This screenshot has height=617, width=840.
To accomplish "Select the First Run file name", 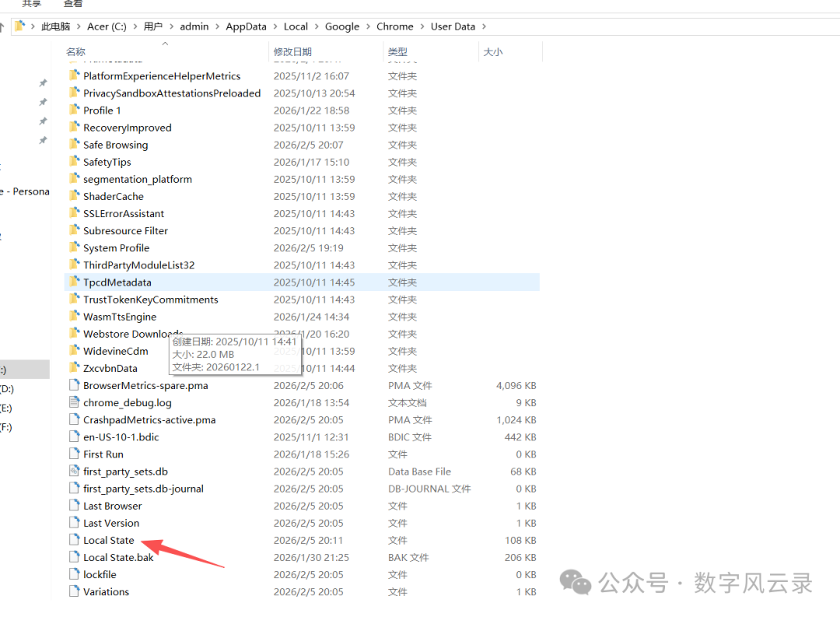I will click(x=103, y=454).
